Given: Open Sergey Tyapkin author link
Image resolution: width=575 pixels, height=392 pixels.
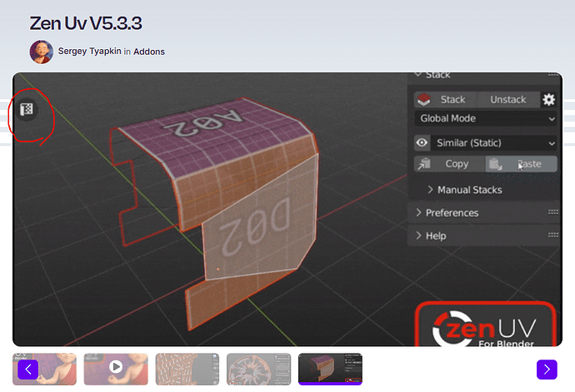Looking at the screenshot, I should tap(89, 52).
